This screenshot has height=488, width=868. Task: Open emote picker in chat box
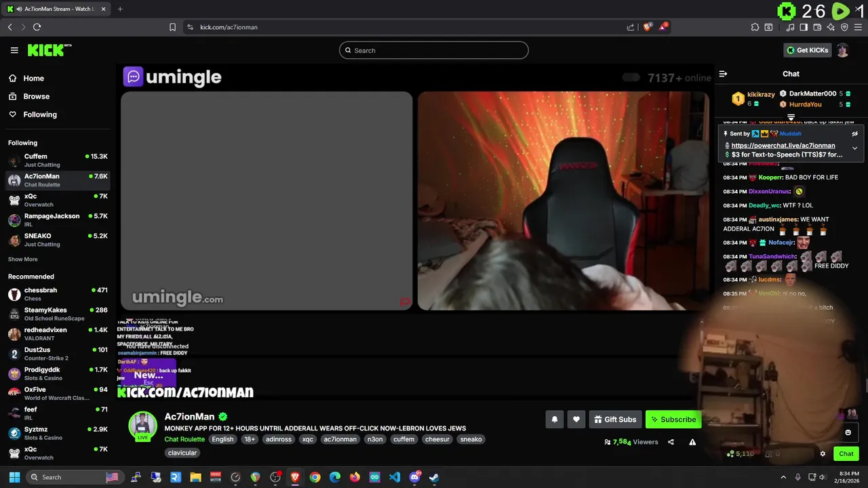848,432
